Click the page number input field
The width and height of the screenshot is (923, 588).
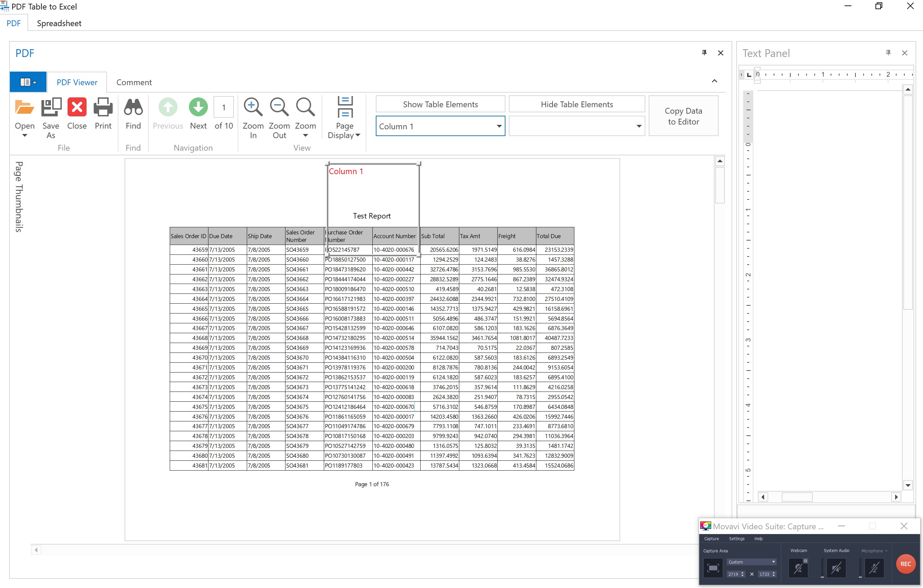tap(223, 108)
